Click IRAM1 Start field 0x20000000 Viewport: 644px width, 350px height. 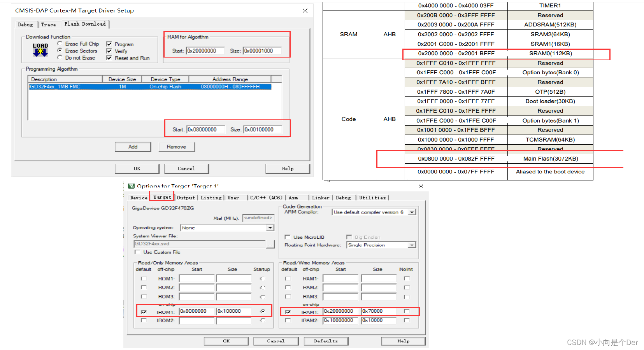click(x=340, y=311)
